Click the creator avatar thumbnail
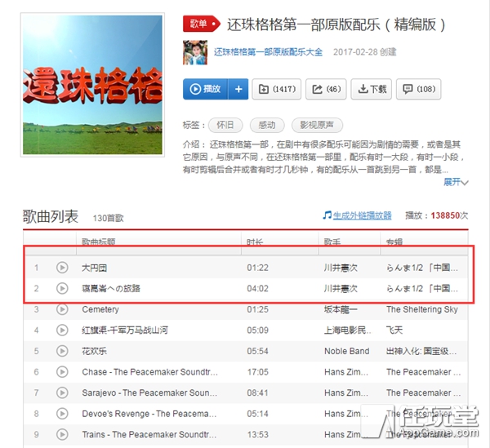This screenshot has height=448, width=490. coord(195,52)
